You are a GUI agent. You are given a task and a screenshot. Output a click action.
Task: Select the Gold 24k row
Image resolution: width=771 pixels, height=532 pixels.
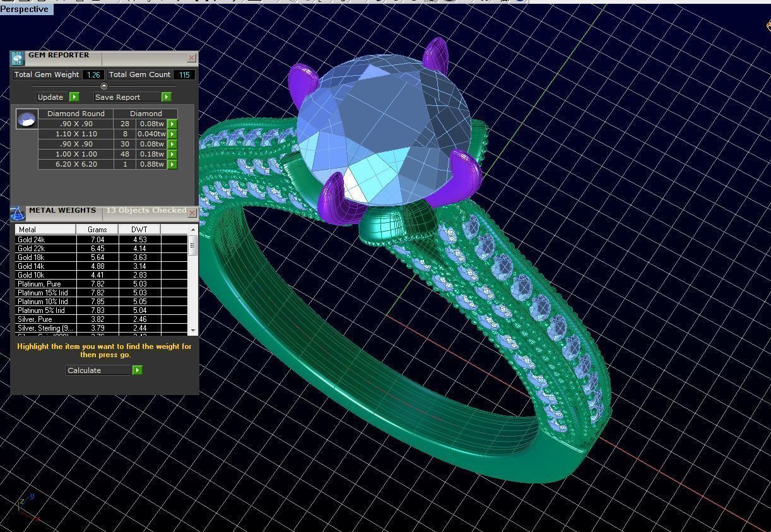coord(101,240)
